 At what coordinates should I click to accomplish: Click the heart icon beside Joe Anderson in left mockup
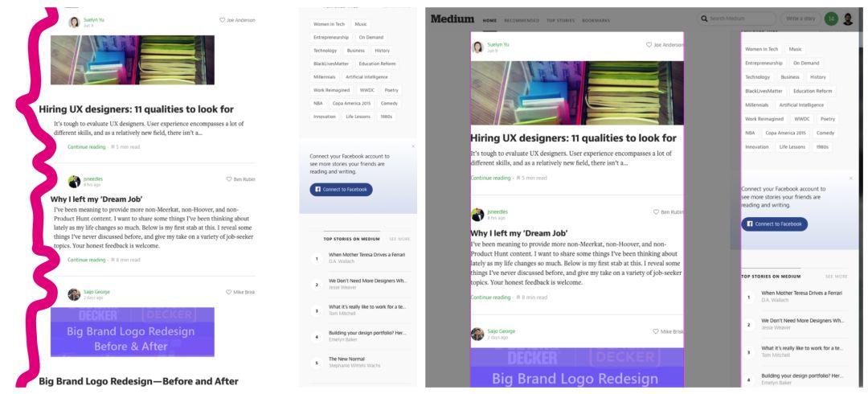point(222,20)
